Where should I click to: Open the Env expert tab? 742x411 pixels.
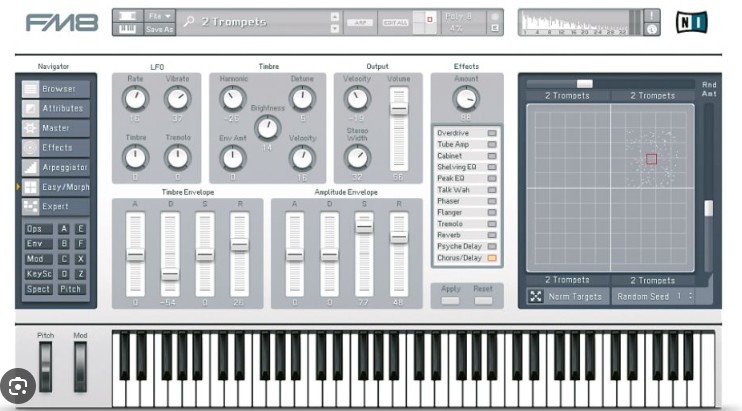[38, 244]
